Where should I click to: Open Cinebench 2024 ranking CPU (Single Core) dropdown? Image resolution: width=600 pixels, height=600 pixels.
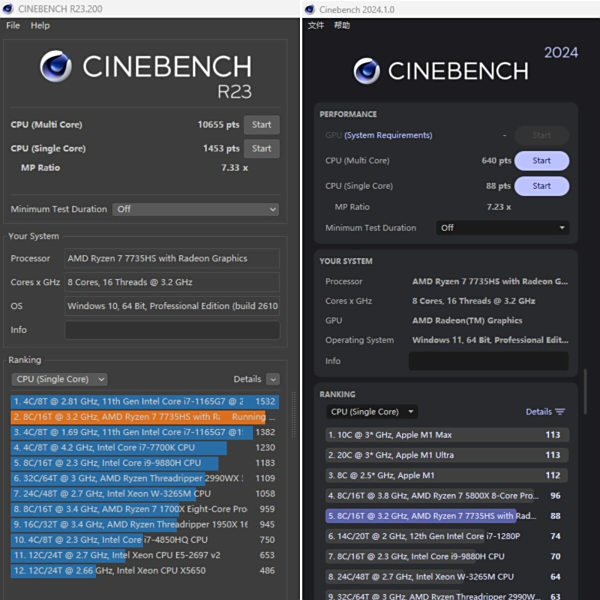click(372, 412)
